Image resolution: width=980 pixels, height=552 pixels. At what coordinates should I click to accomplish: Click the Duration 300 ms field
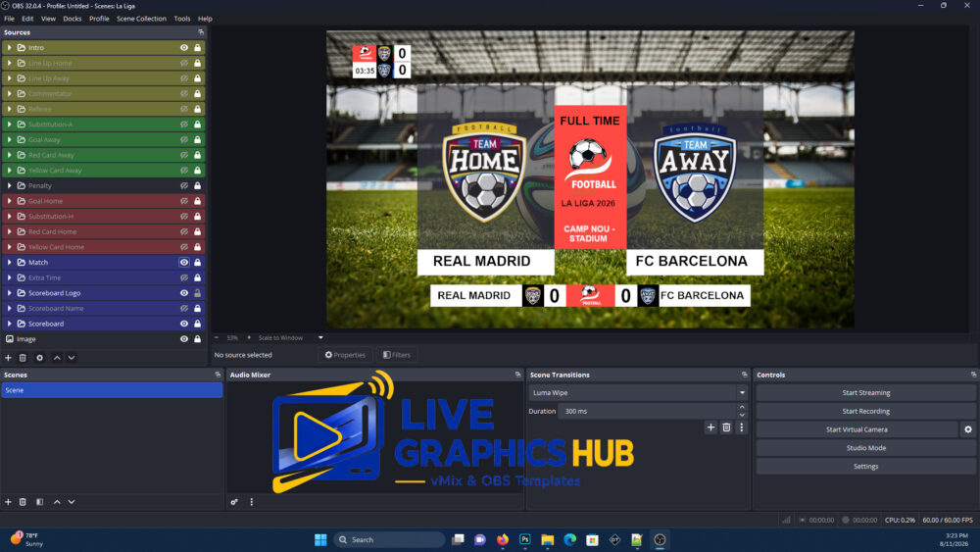pos(648,412)
